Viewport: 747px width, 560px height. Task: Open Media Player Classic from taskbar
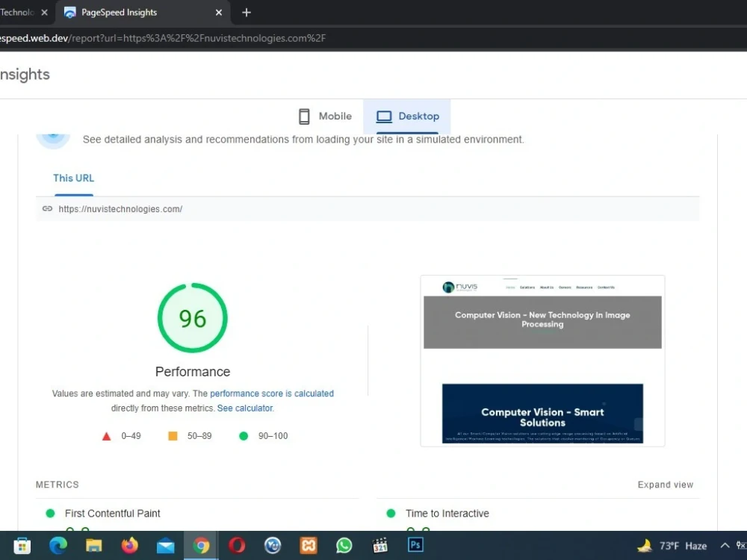coord(379,546)
